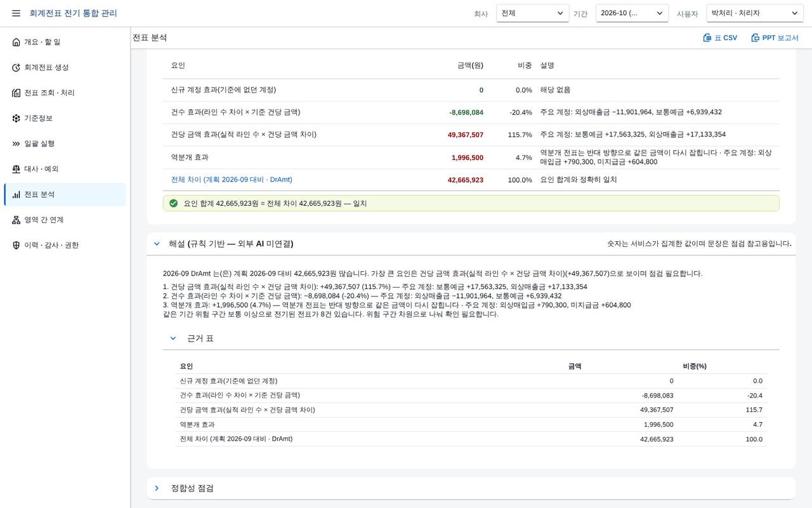Click the -20.4% share in top table

point(521,112)
